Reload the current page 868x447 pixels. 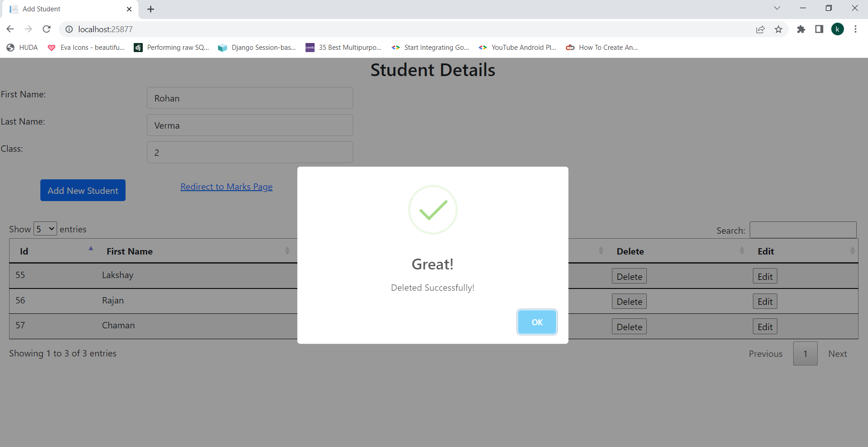tap(47, 29)
